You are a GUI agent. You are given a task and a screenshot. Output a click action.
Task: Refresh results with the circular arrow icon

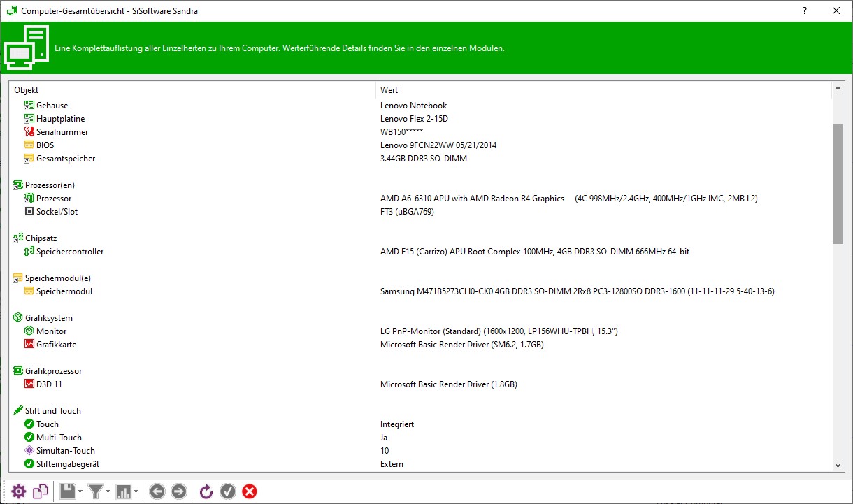[206, 491]
